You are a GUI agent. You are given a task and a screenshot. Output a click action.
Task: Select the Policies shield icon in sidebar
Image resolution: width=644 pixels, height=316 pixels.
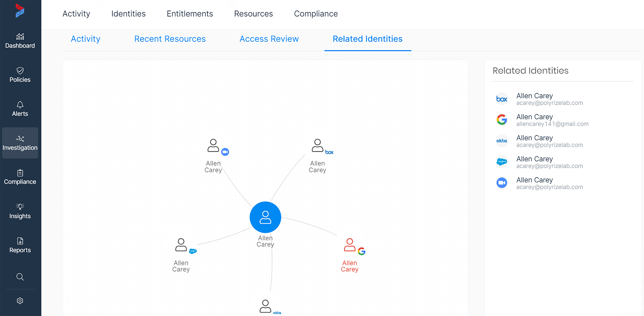(x=20, y=74)
